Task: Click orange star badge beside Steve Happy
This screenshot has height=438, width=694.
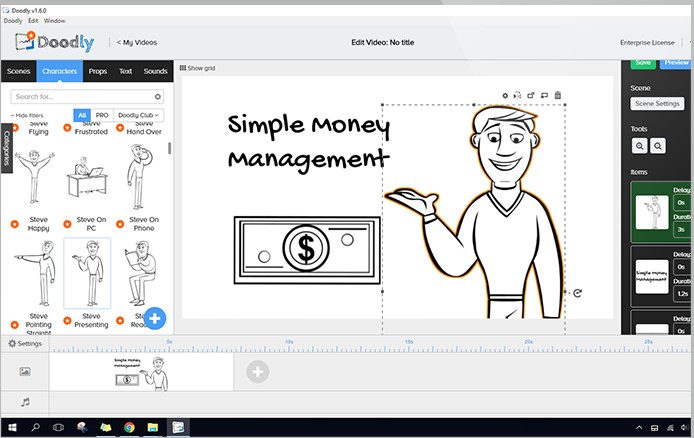Action: pyautogui.click(x=15, y=224)
